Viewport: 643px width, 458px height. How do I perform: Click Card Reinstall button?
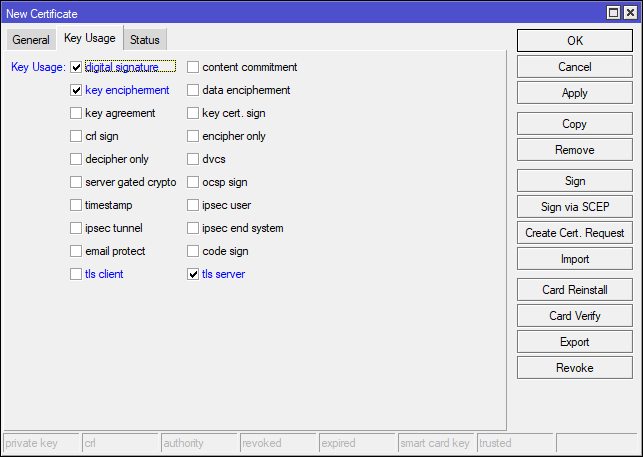[x=575, y=290]
